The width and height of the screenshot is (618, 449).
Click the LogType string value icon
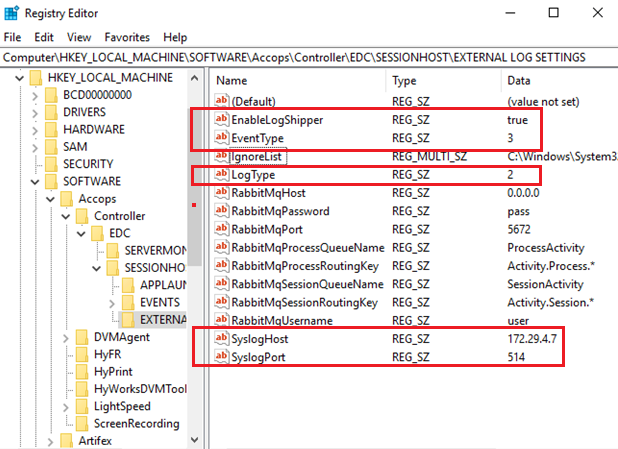click(x=221, y=174)
